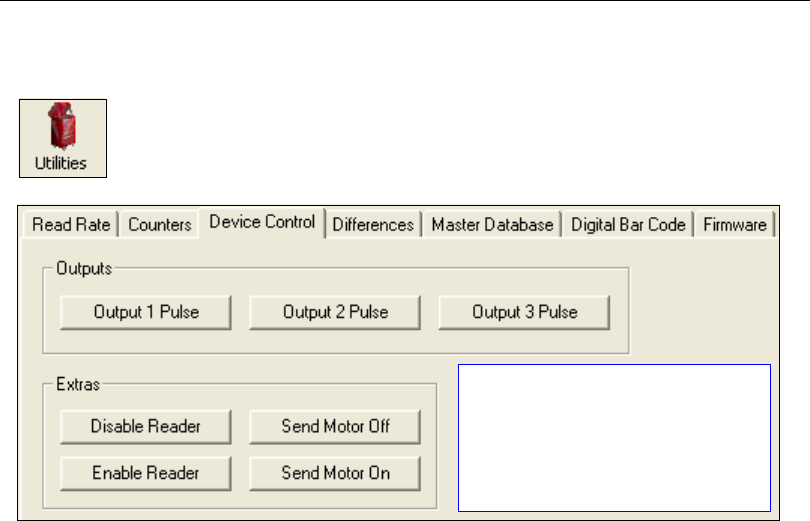Trigger the Output 2 Pulse button

(335, 312)
